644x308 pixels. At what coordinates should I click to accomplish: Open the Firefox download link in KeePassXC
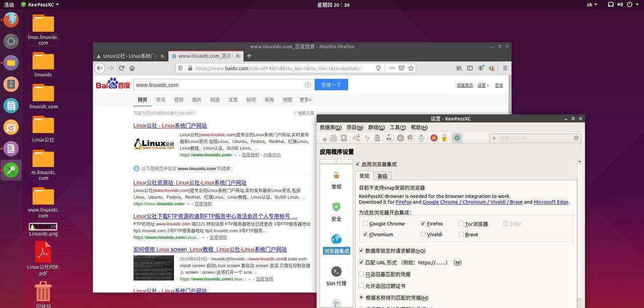click(x=404, y=202)
